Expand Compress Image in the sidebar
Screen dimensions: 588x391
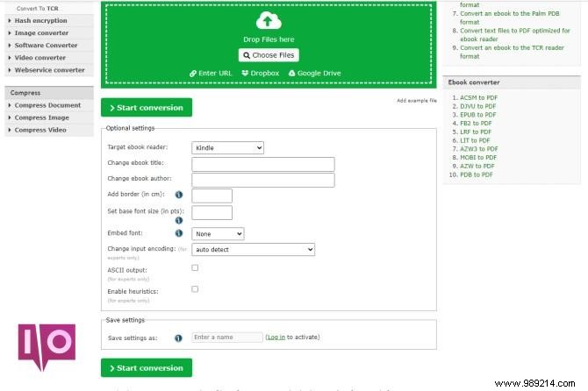(41, 117)
